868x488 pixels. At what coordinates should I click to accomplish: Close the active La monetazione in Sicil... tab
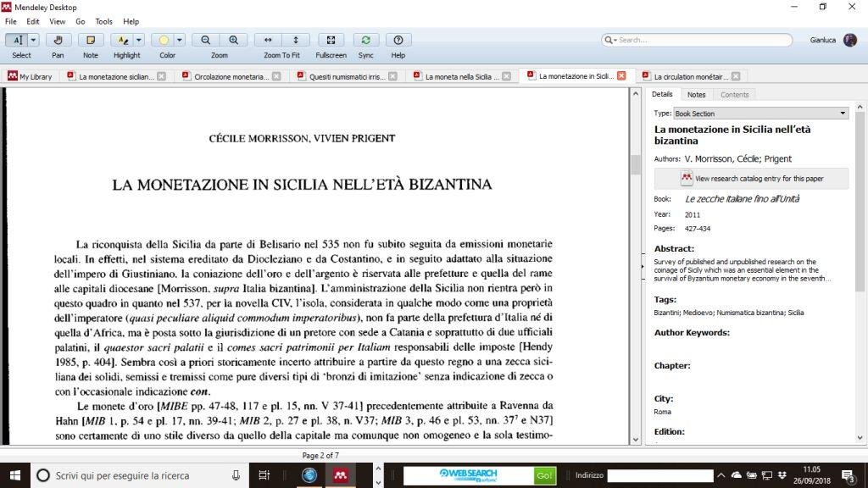pos(621,75)
